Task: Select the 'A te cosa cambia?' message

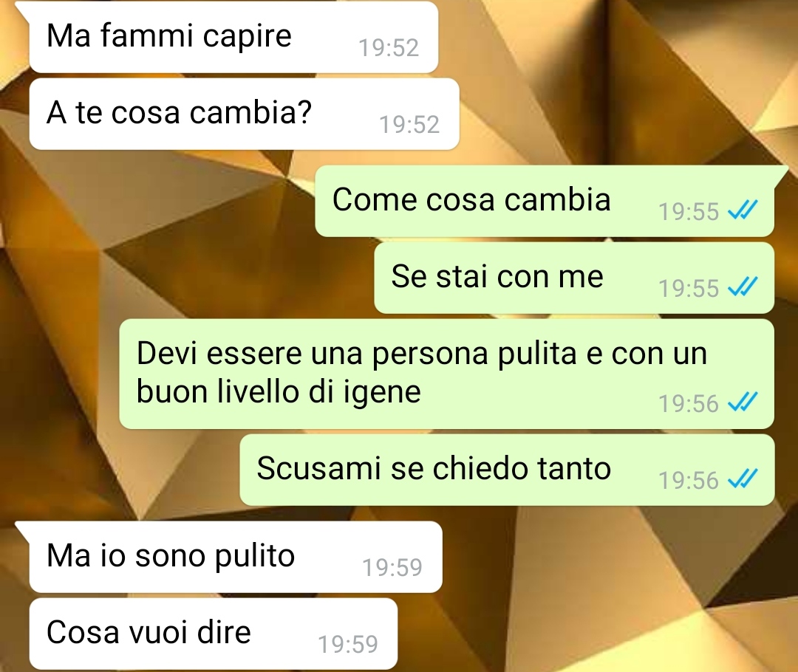Action: [245, 114]
